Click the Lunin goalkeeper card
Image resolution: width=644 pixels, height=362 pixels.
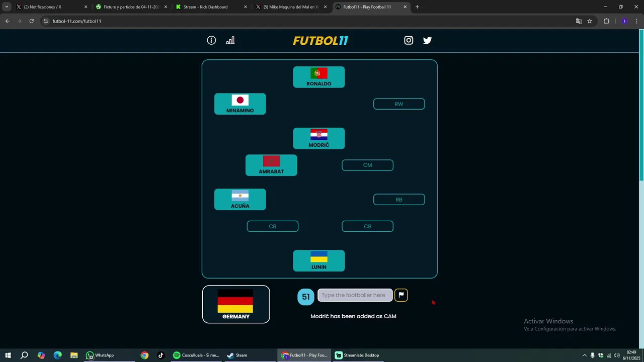[x=319, y=261]
